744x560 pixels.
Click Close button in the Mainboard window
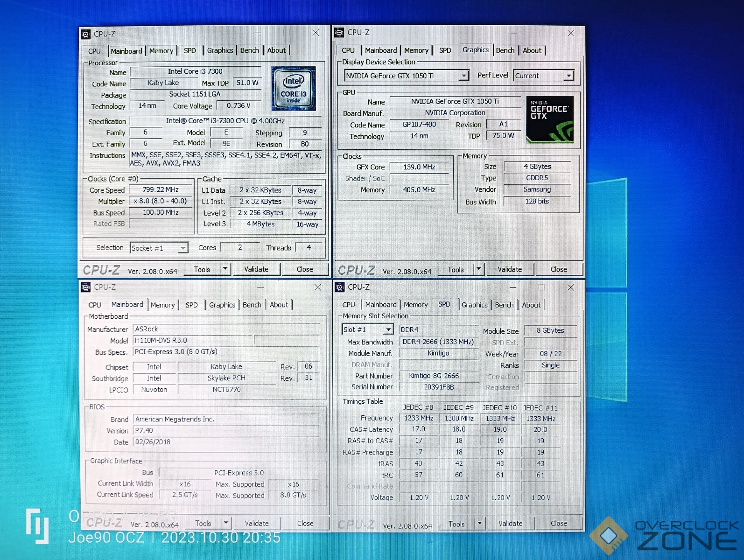pos(305,523)
